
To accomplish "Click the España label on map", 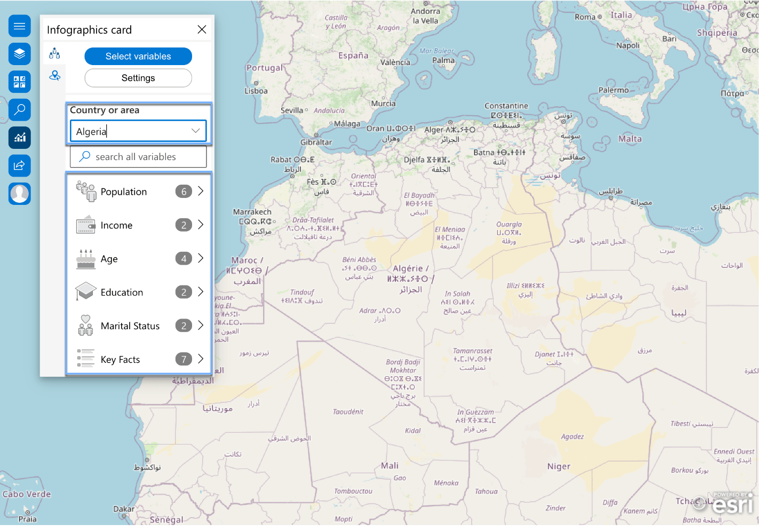I will (353, 55).
